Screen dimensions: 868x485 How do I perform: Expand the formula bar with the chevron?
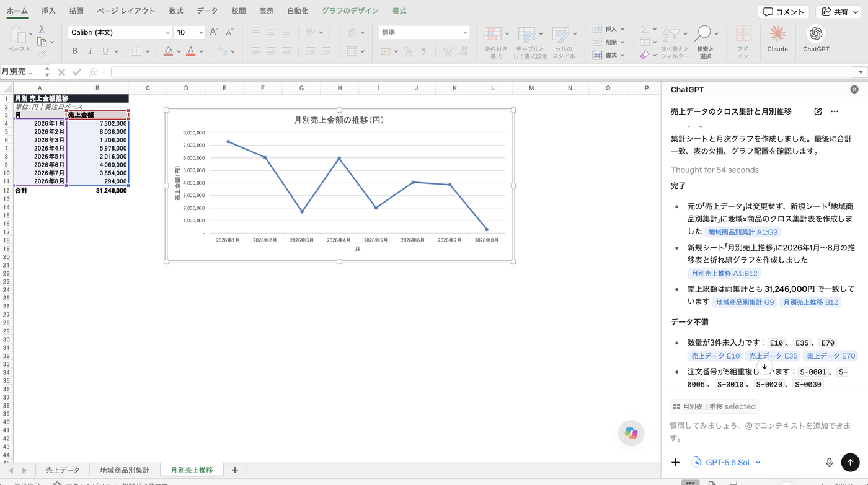(860, 72)
